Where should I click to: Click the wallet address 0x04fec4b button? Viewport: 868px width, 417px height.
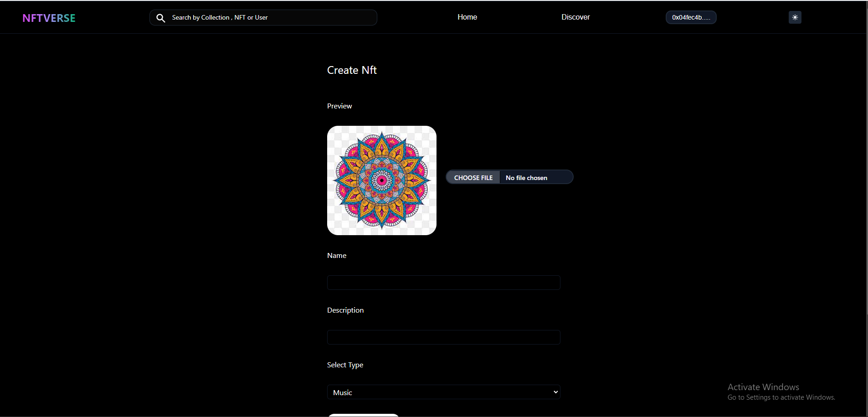(691, 17)
